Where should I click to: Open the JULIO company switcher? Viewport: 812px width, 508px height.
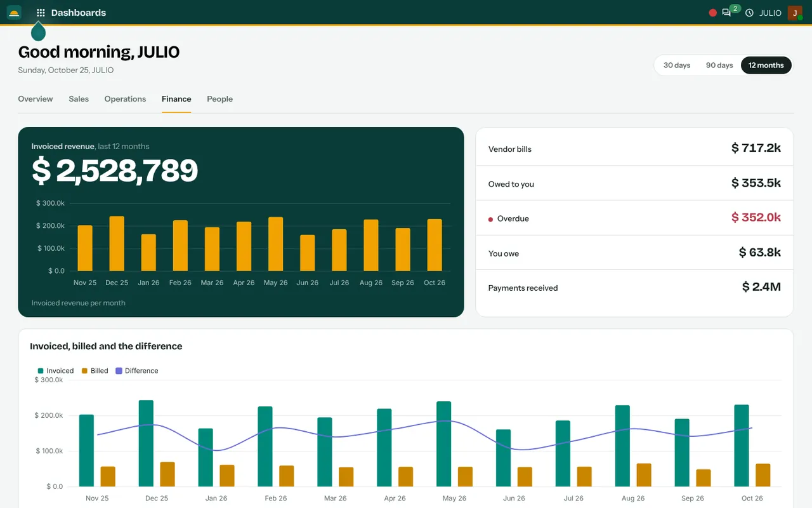(x=771, y=13)
